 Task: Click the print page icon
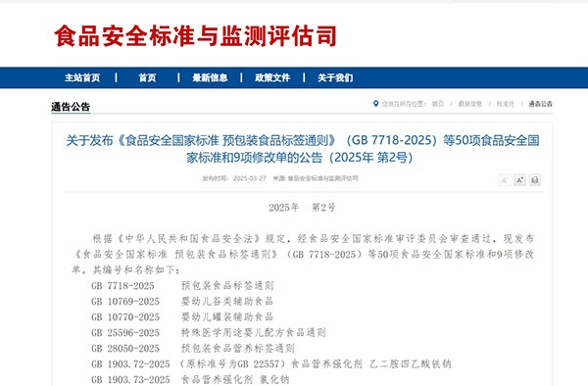535,180
